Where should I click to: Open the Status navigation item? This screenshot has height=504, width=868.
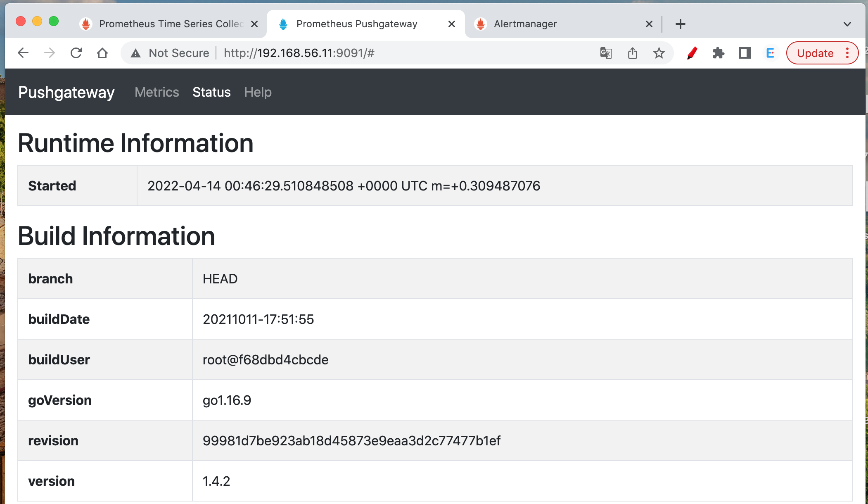click(x=211, y=92)
